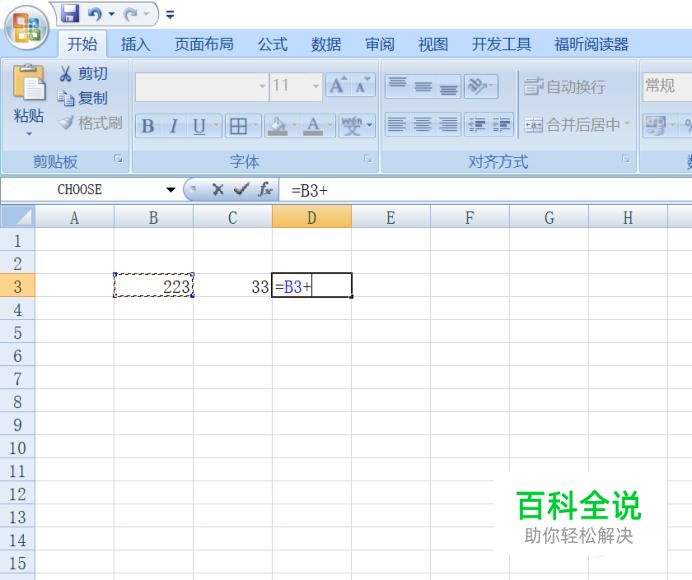
Task: Undo the last action
Action: (x=94, y=15)
